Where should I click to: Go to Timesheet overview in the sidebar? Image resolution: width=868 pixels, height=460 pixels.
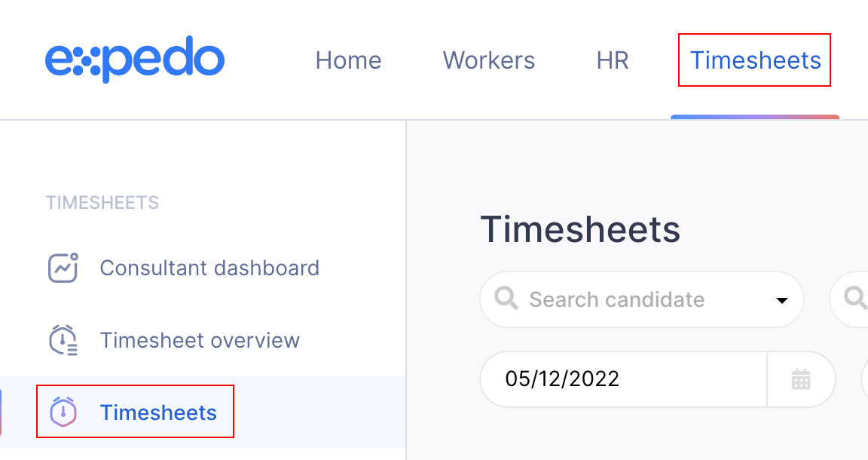coord(200,339)
